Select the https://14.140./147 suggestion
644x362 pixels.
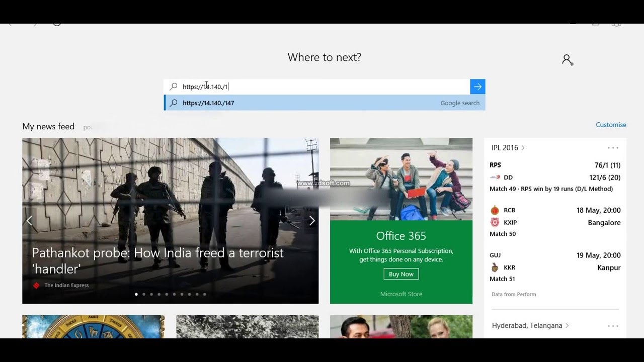coord(325,103)
